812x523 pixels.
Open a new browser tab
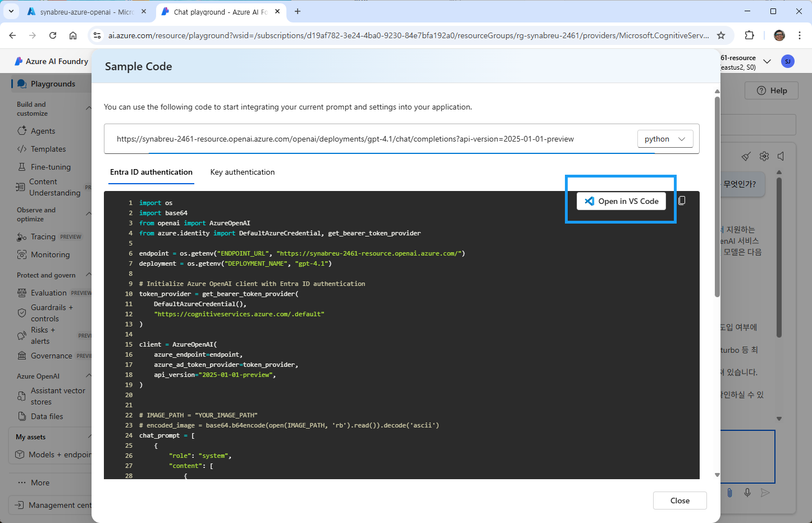click(298, 11)
